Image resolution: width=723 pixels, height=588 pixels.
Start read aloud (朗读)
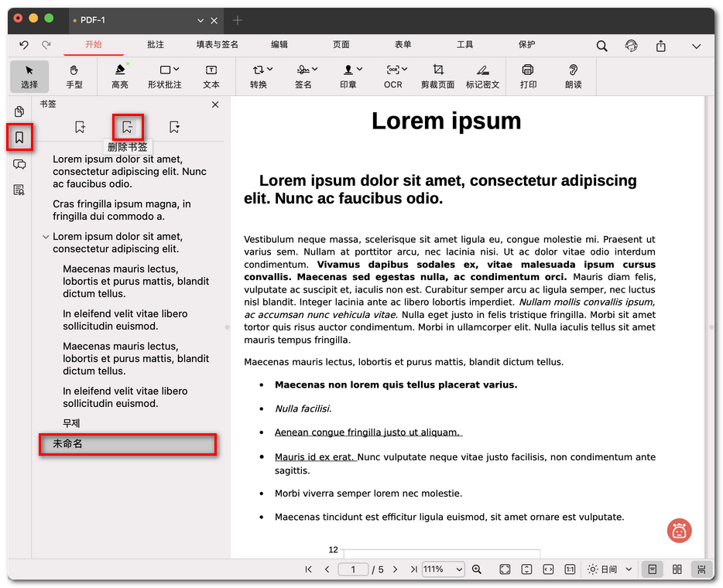click(x=573, y=77)
